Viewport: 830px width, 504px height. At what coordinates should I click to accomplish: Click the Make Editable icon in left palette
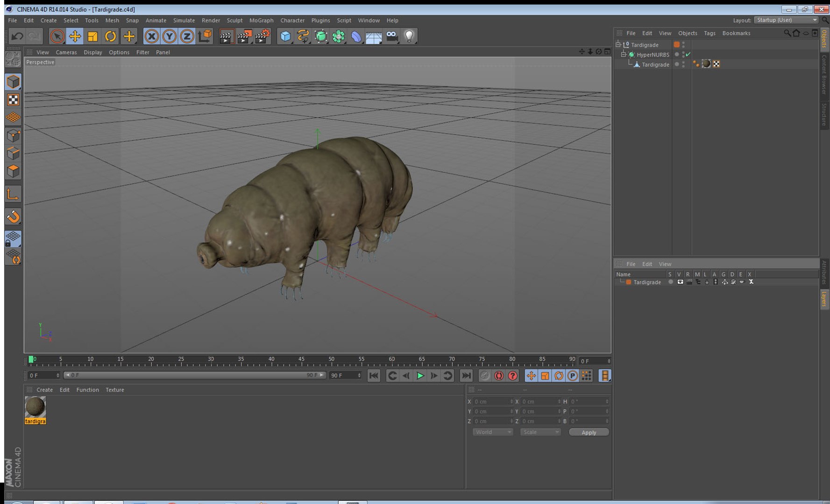13,59
